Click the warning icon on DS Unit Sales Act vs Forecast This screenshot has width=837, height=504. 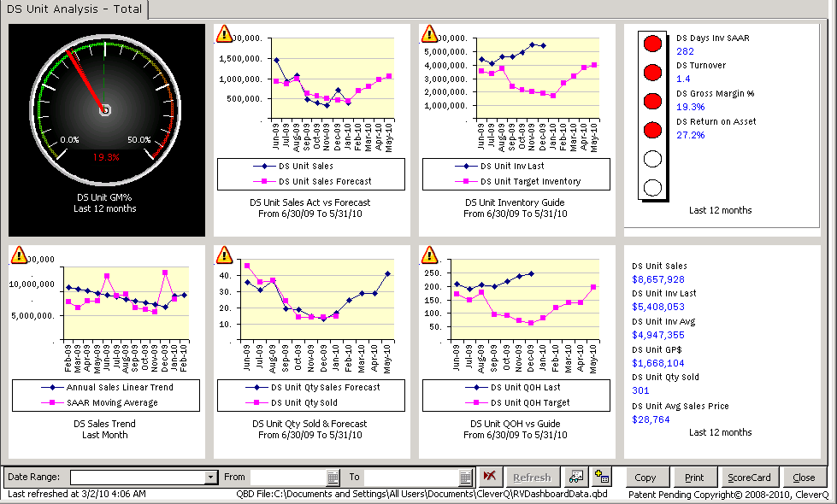[224, 32]
